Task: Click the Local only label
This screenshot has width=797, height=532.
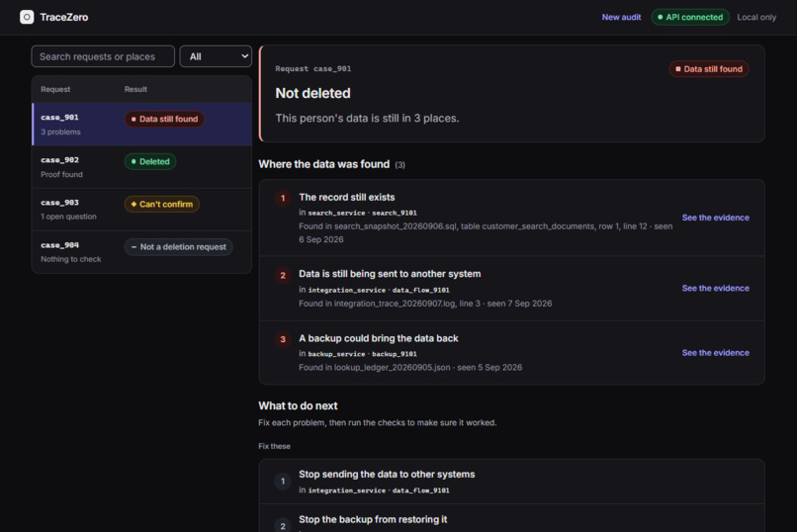Action: click(x=756, y=17)
